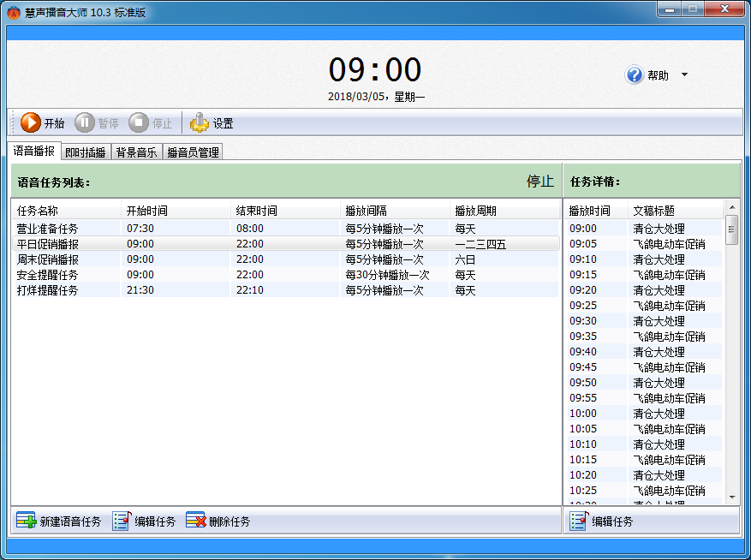Select the 语音播报 tab
Viewport: 751px width, 560px height.
(x=34, y=151)
